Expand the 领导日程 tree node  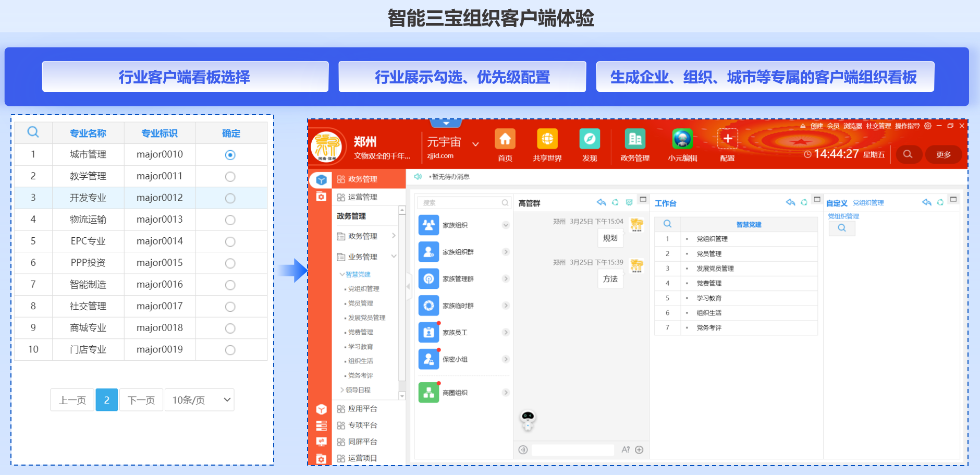point(342,390)
